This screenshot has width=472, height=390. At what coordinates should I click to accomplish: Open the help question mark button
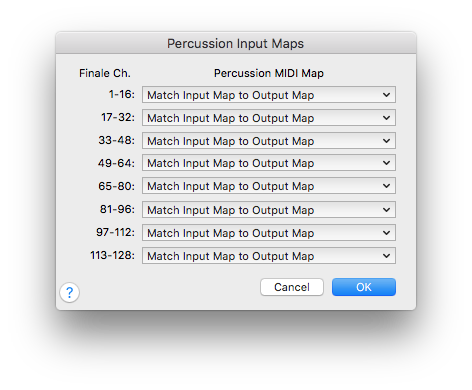[69, 293]
